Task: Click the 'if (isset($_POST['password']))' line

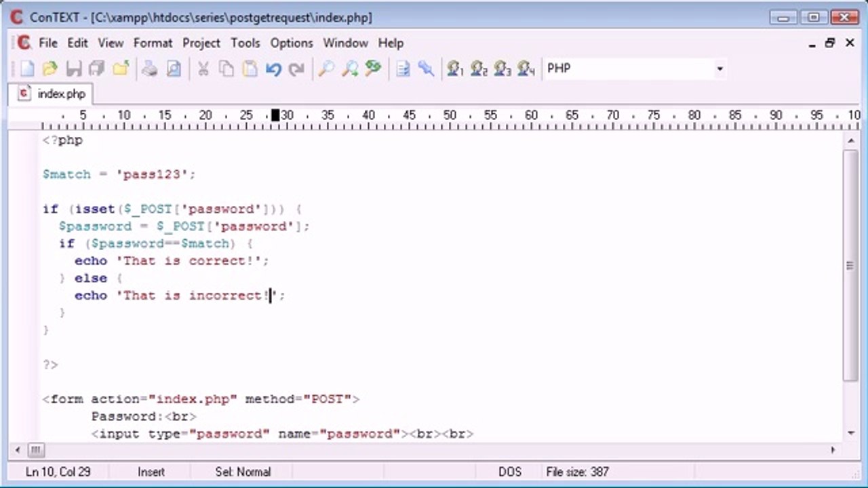Action: (x=172, y=209)
